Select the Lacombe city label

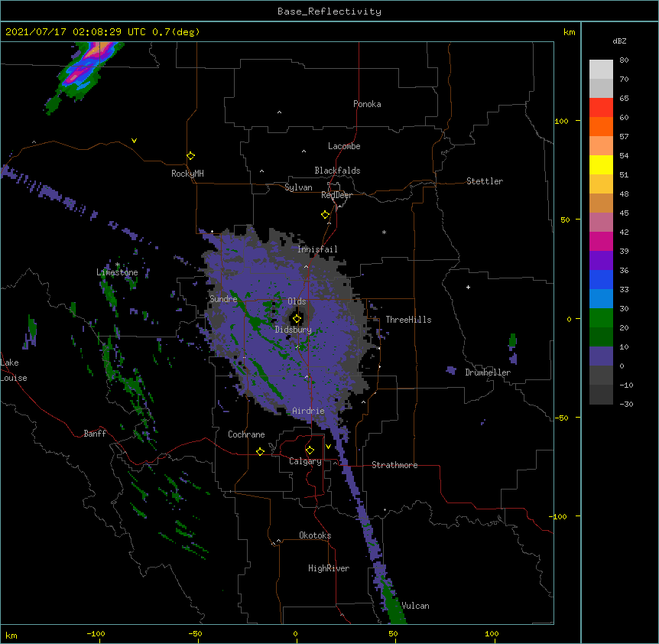coord(344,146)
